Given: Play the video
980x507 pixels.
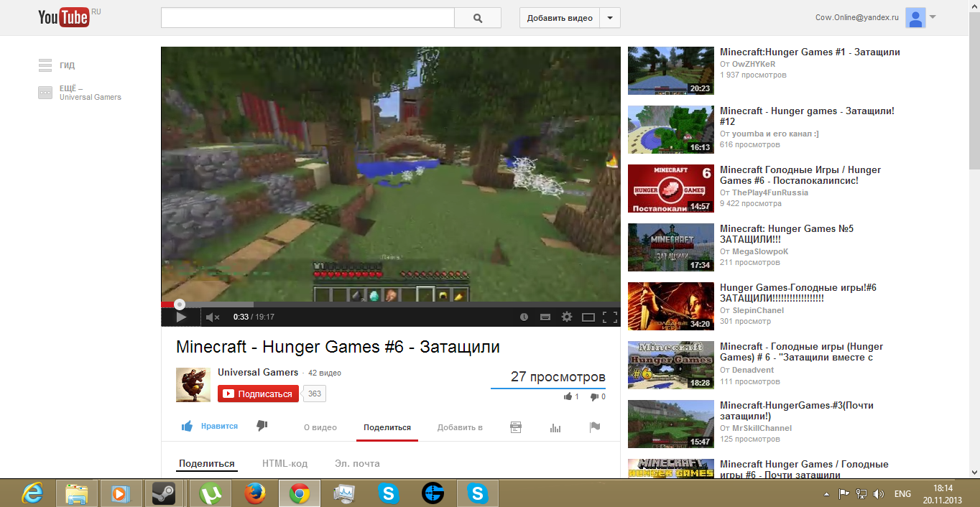Looking at the screenshot, I should click(181, 317).
